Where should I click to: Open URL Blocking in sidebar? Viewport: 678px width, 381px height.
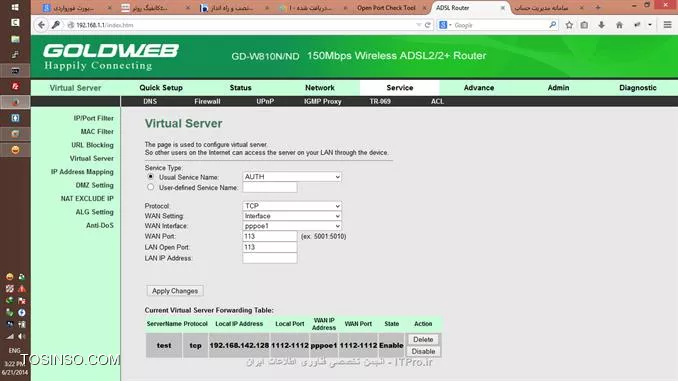pos(92,145)
